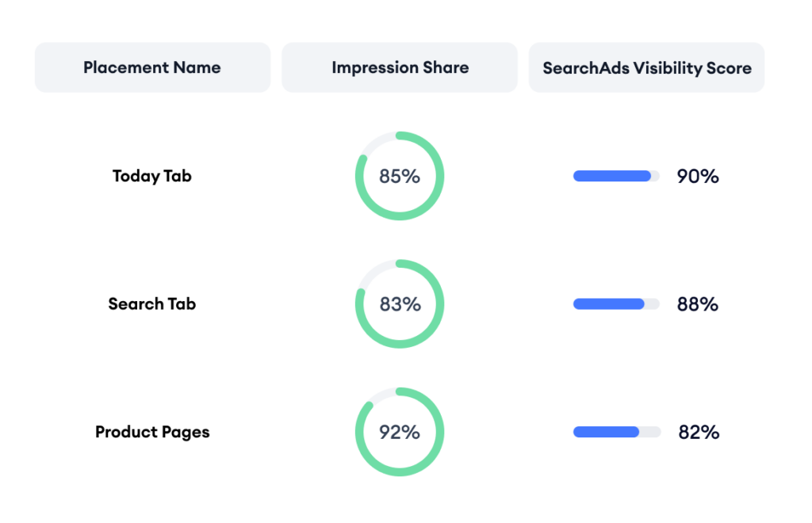This screenshot has width=812, height=523.
Task: Select the Today Tab row label
Action: coord(152,177)
